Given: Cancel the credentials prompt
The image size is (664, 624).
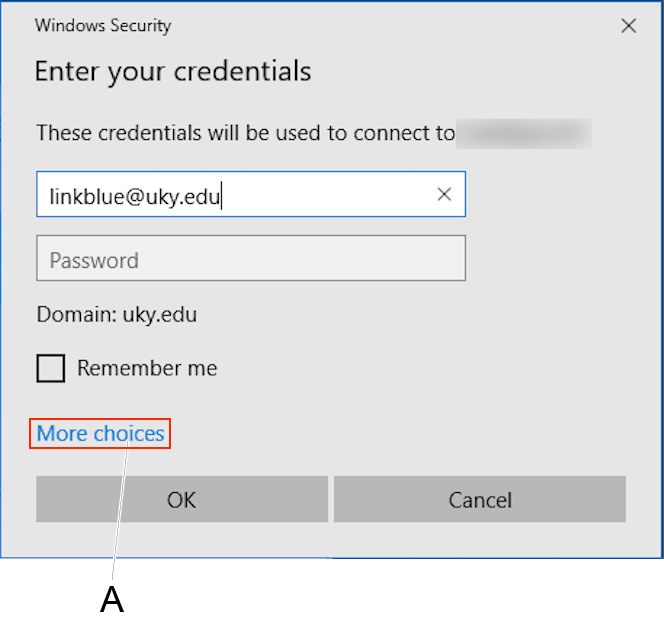Looking at the screenshot, I should point(479,499).
